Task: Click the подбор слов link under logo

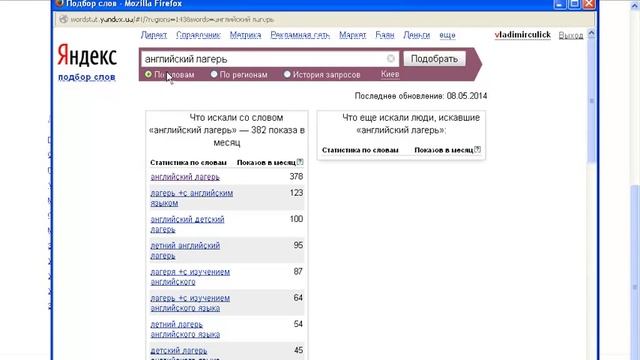Action: coord(87,77)
